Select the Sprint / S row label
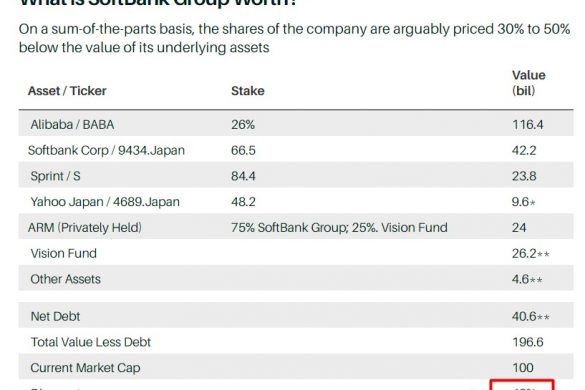Screen dimensions: 585x390 tap(55, 176)
